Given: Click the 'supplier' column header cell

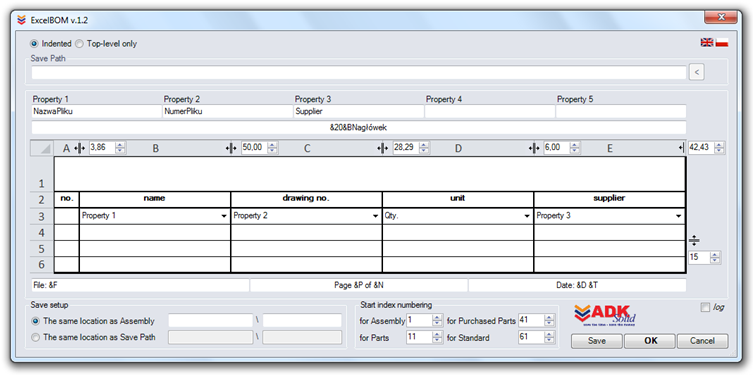Looking at the screenshot, I should (609, 200).
